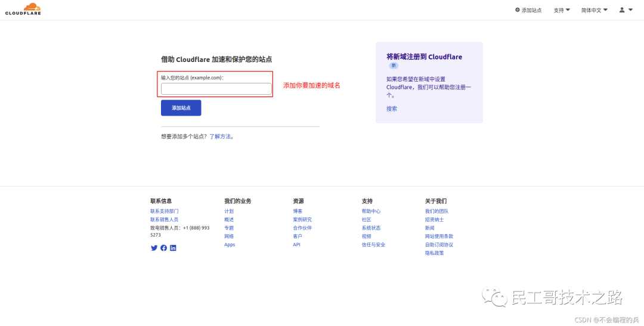Open 帮助中心 footer link

371,211
